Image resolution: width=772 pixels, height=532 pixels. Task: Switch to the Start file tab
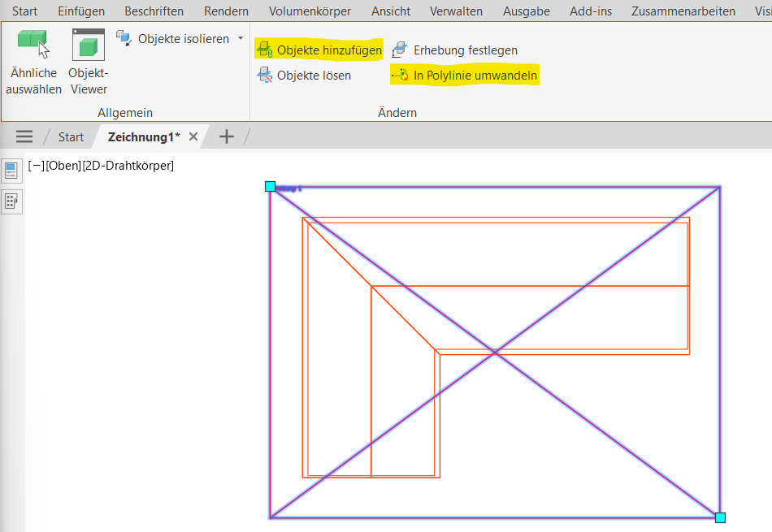71,137
